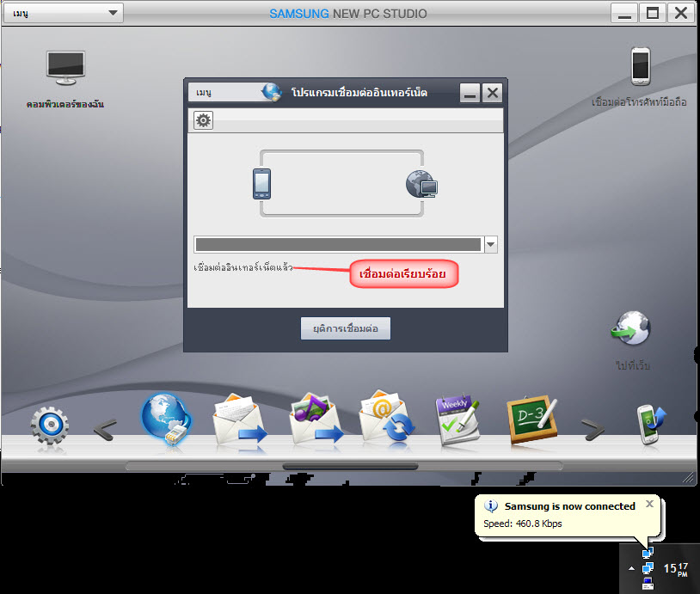Open the email sync envelope icon
The width and height of the screenshot is (700, 594).
click(x=387, y=417)
